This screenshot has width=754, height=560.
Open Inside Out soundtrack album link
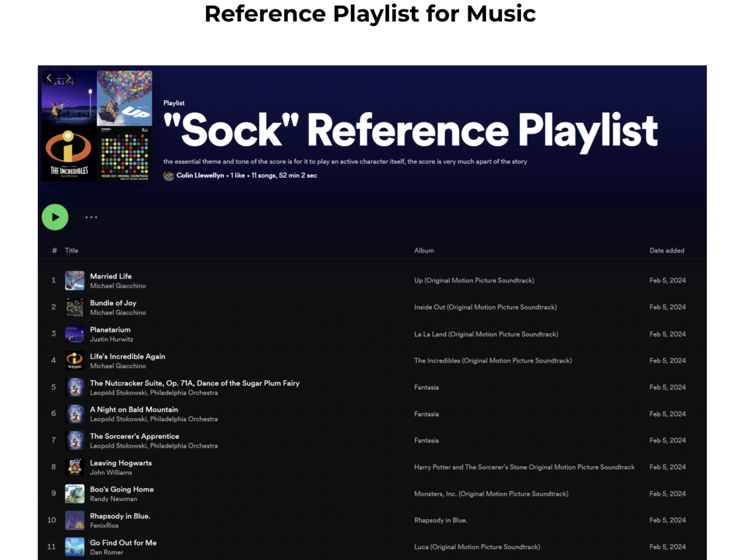coord(485,307)
